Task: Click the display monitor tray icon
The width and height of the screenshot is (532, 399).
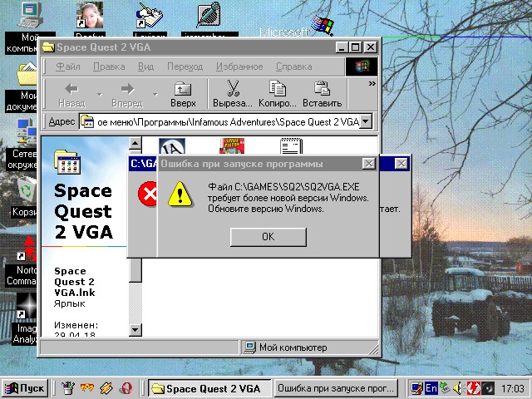Action: coord(416,388)
